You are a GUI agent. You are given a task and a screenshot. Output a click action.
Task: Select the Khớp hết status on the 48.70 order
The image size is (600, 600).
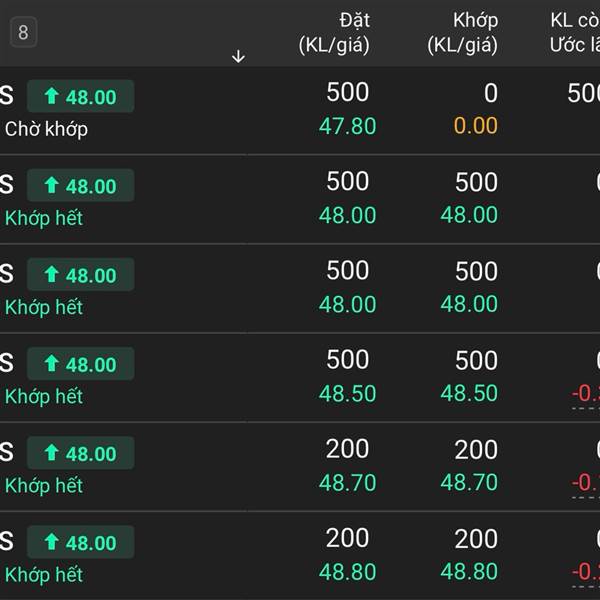[x=43, y=485]
